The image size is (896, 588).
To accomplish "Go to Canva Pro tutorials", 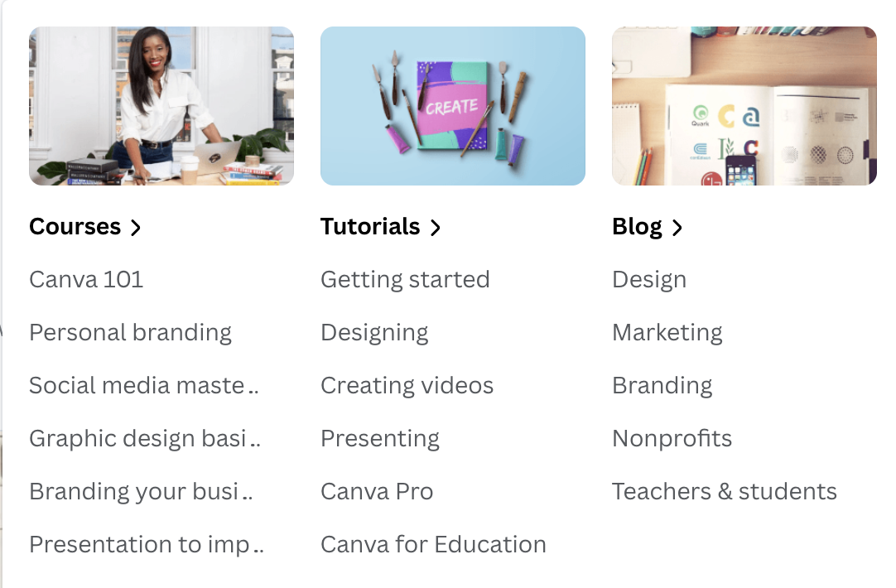I will 377,491.
